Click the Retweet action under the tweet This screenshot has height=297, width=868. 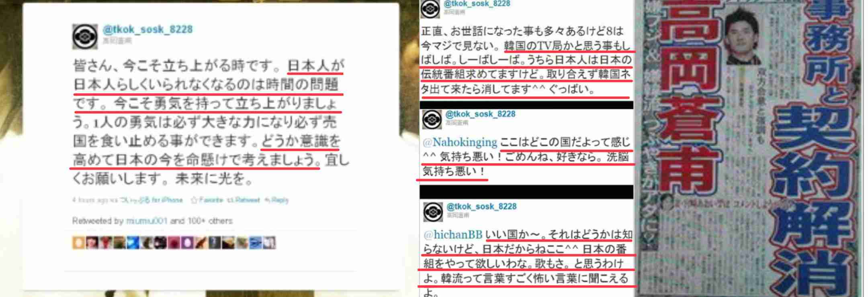tap(243, 200)
